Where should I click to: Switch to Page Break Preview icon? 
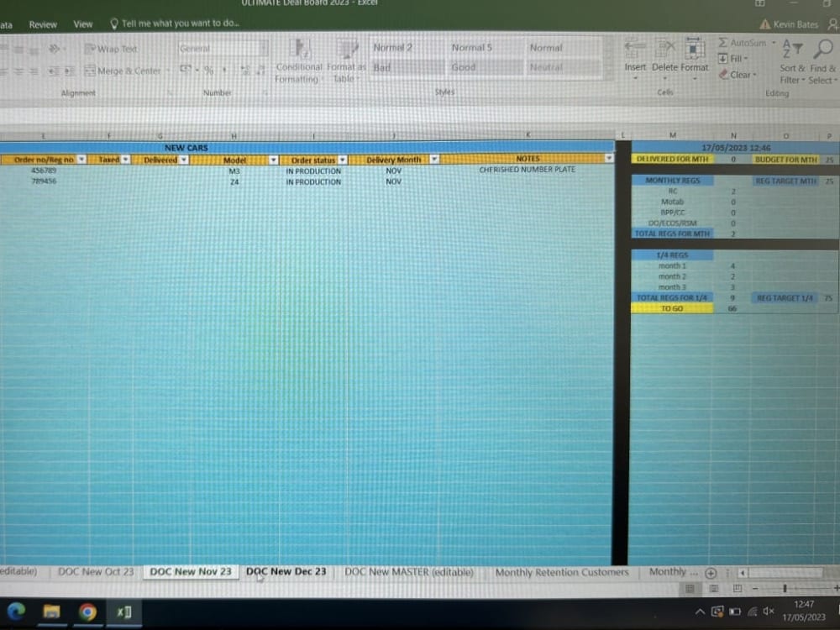coord(738,588)
